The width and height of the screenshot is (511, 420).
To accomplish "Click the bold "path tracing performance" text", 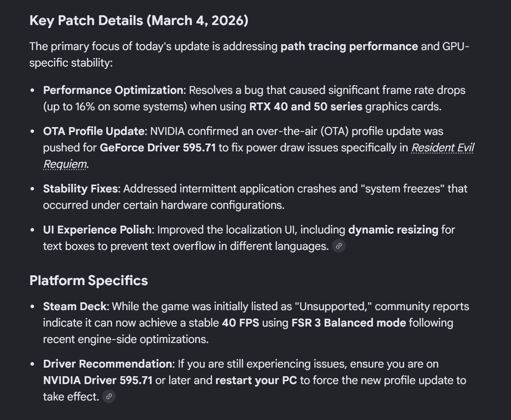I will [349, 46].
